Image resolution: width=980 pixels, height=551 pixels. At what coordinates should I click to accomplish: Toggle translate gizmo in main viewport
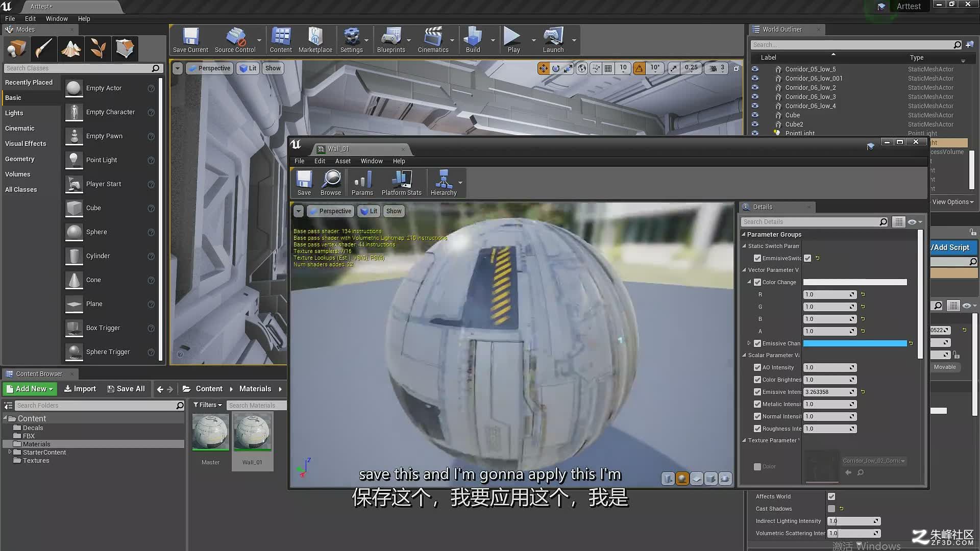pos(543,68)
